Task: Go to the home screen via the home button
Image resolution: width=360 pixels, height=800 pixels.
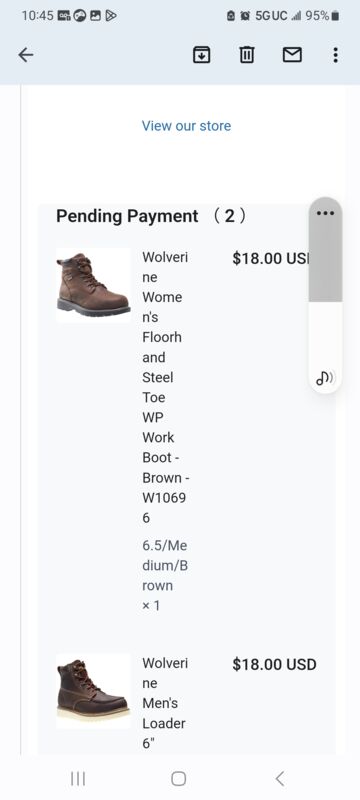Action: (178, 779)
